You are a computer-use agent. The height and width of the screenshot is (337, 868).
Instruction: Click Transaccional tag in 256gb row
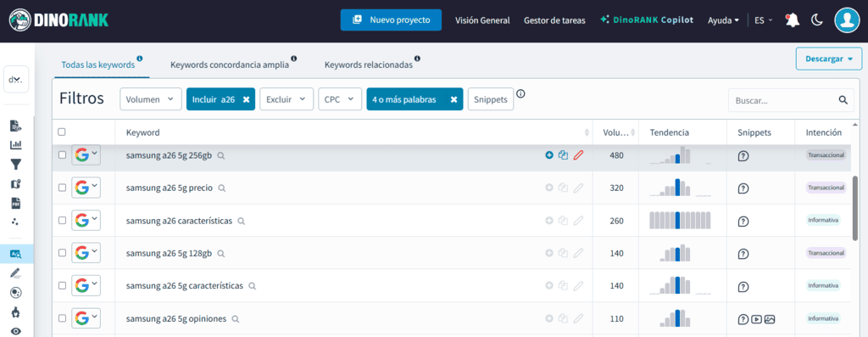(826, 155)
